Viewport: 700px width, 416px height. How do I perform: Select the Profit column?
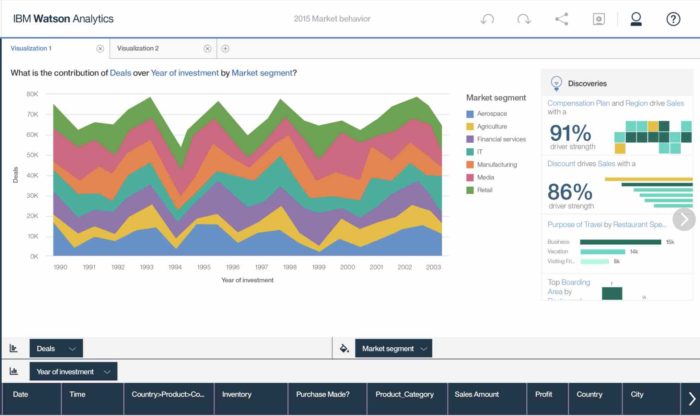pos(548,399)
